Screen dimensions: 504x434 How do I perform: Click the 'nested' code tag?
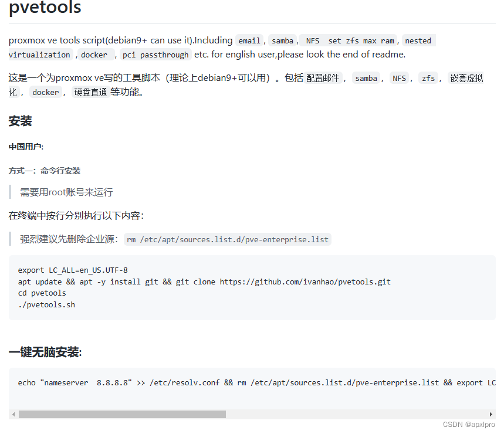coord(418,41)
